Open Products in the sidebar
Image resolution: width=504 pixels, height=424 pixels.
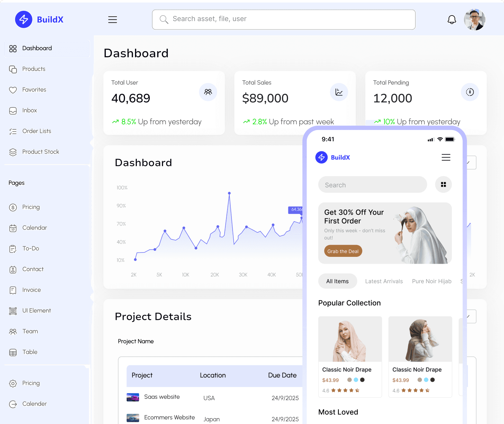34,69
